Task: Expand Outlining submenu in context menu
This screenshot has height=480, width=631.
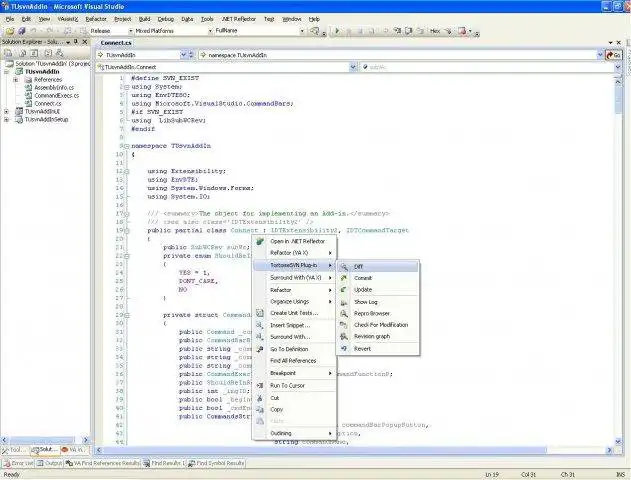Action: click(x=294, y=433)
